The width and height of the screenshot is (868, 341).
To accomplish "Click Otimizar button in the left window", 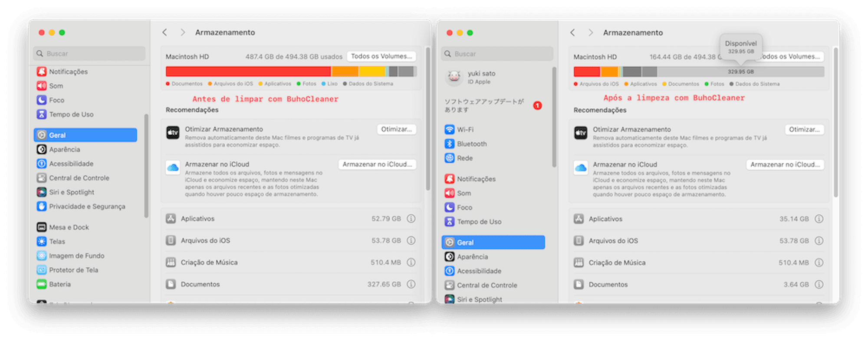I will click(x=396, y=129).
